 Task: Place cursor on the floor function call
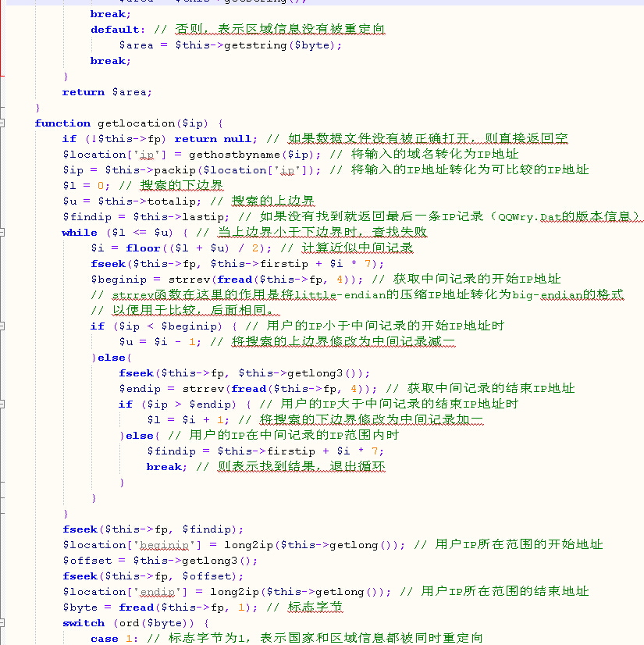click(143, 248)
